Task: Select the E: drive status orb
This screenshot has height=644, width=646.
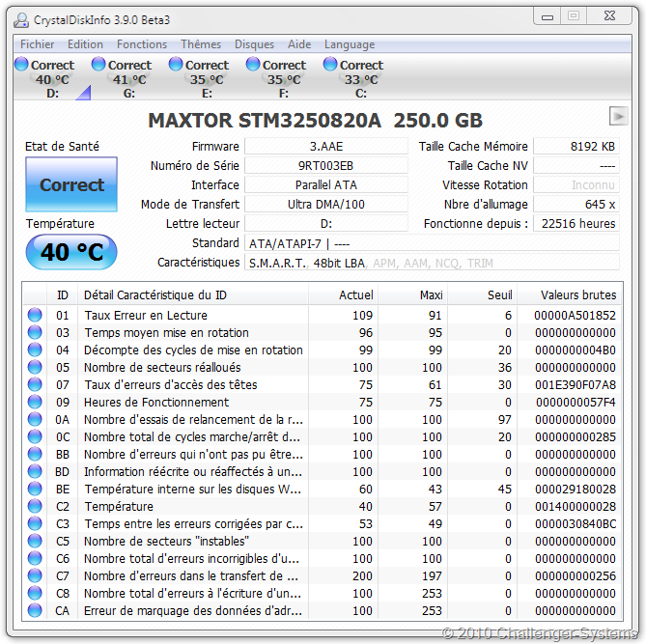Action: coord(176,65)
